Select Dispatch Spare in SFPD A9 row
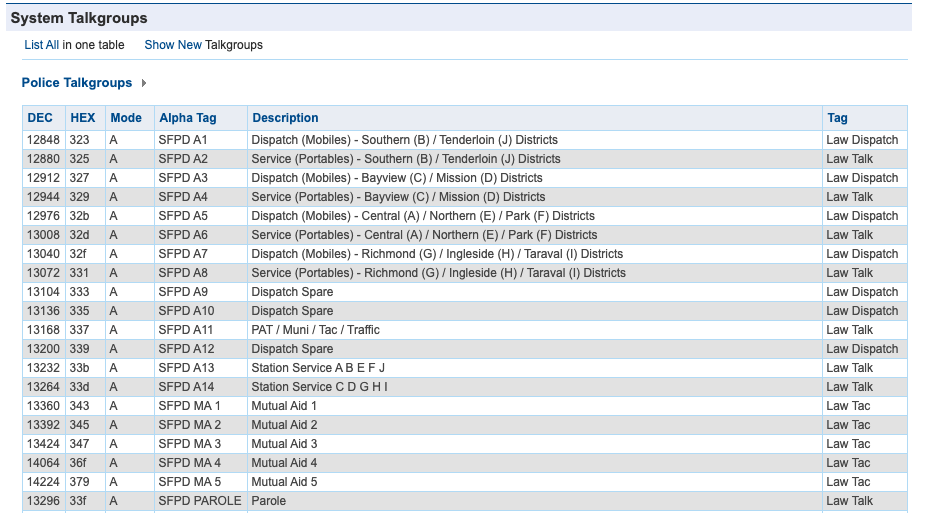Image resolution: width=926 pixels, height=513 pixels. pyautogui.click(x=292, y=292)
